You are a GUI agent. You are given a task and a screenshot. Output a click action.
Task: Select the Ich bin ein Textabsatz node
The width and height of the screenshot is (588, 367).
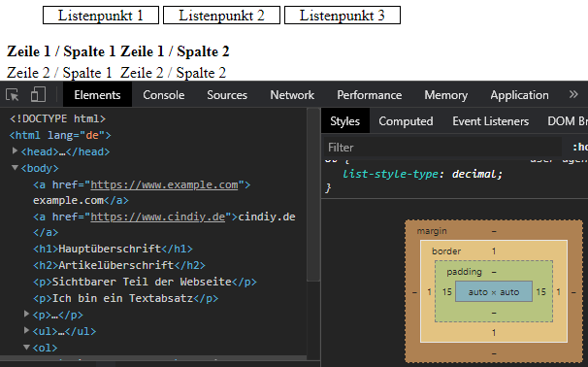coord(125,298)
